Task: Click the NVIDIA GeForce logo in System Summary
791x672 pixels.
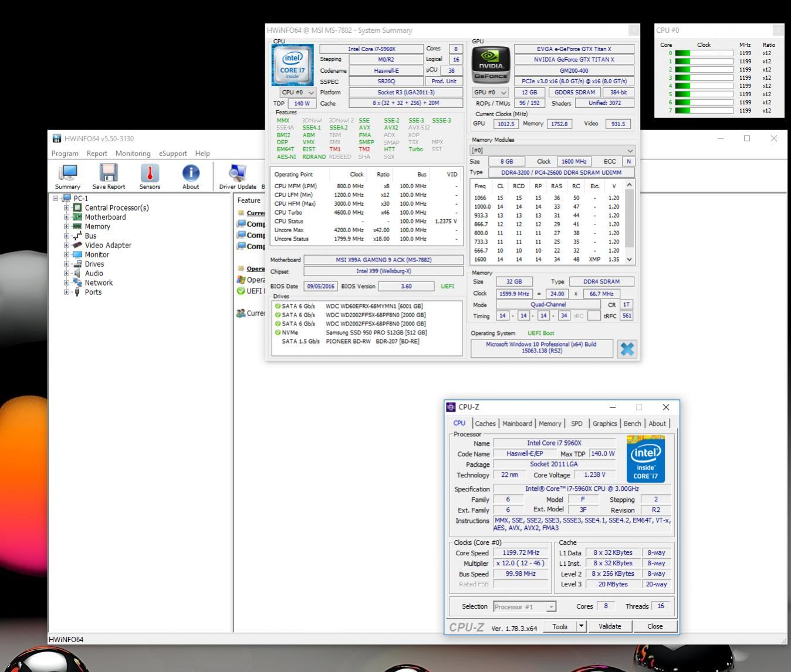Action: coord(491,66)
